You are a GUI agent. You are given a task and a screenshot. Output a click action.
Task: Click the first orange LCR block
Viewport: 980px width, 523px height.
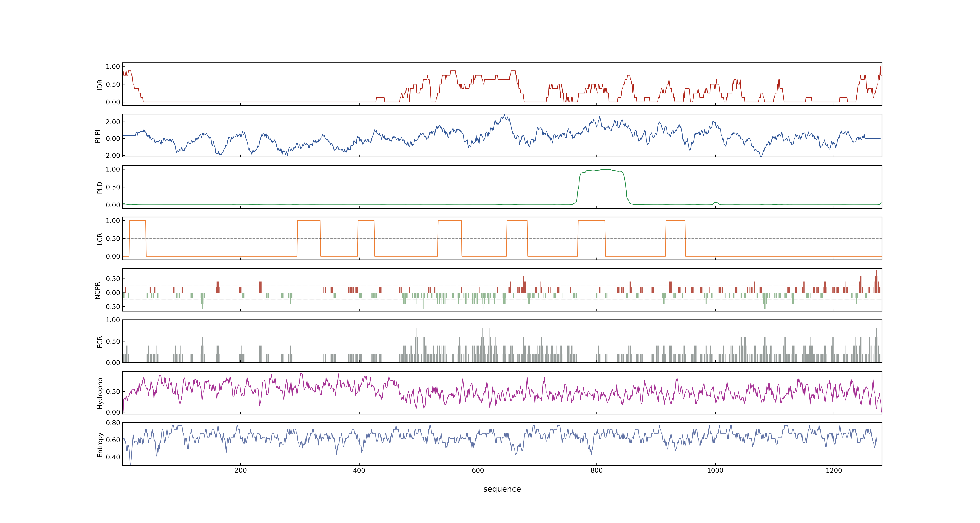point(138,238)
